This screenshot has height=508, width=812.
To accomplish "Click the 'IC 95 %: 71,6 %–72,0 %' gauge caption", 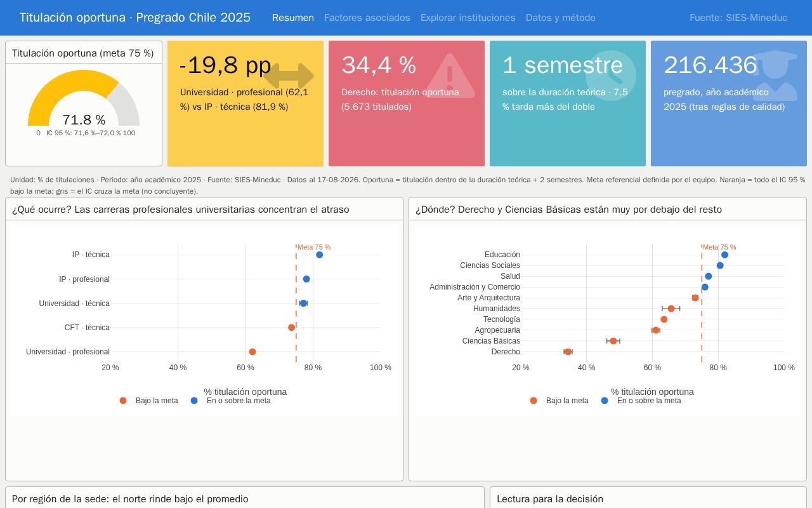I will [84, 133].
